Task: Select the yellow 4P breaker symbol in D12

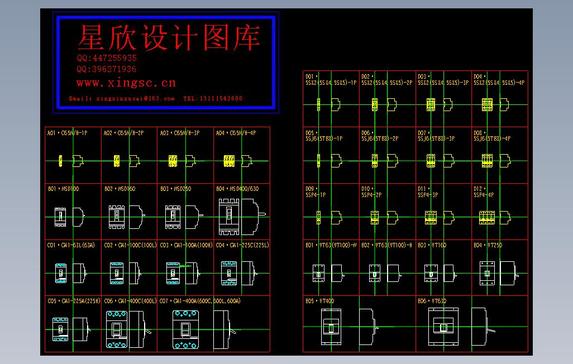Action: 487,217
